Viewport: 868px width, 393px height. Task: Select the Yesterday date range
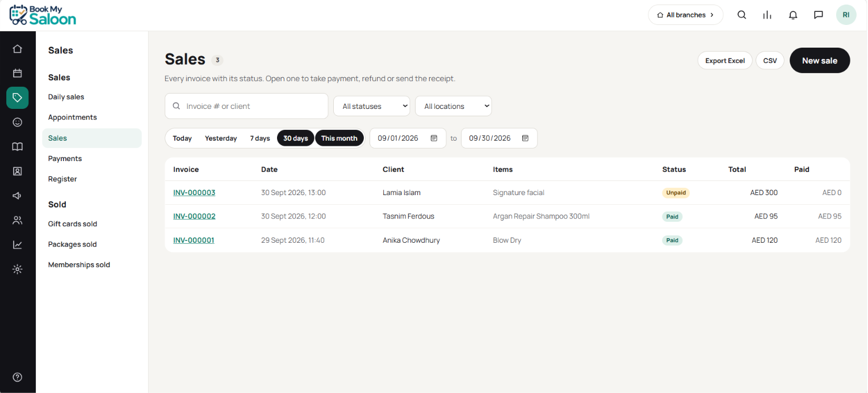pyautogui.click(x=221, y=138)
